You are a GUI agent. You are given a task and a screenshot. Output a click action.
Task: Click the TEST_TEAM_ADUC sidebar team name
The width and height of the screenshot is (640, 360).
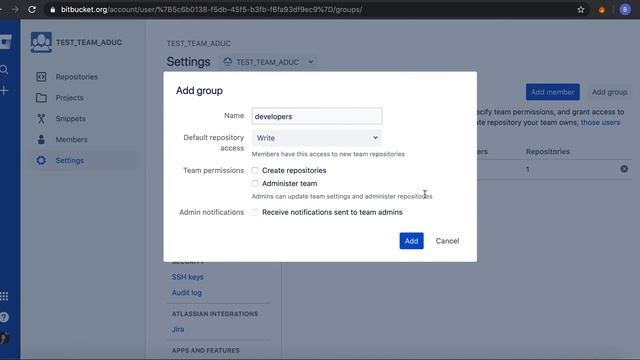click(x=89, y=42)
